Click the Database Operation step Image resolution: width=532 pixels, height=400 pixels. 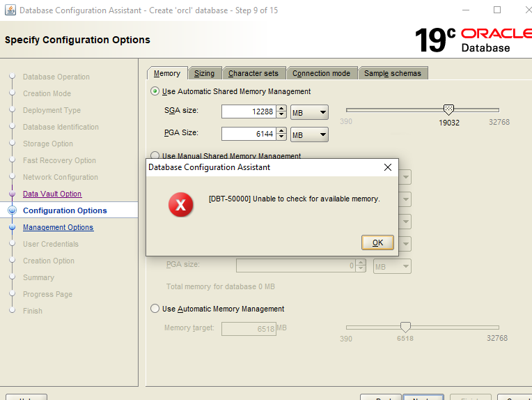(56, 77)
